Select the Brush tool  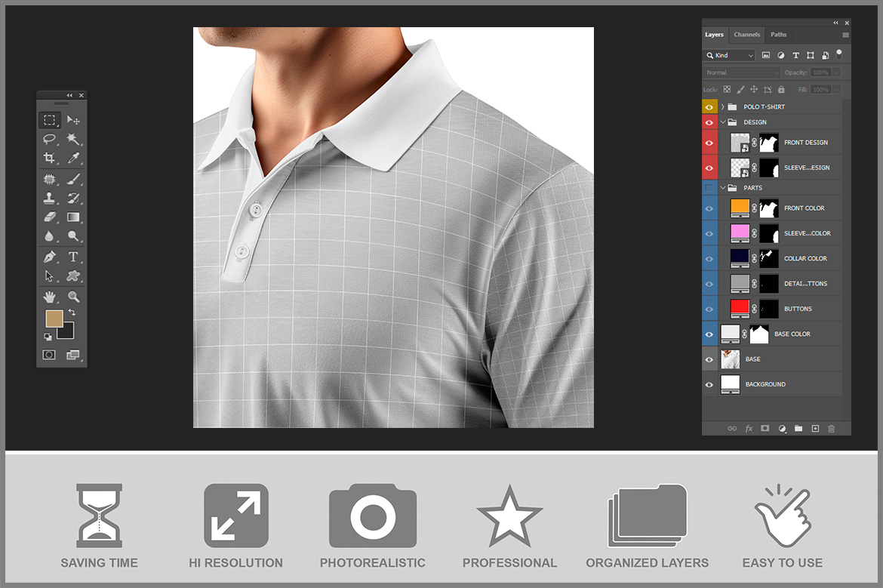pyautogui.click(x=73, y=179)
